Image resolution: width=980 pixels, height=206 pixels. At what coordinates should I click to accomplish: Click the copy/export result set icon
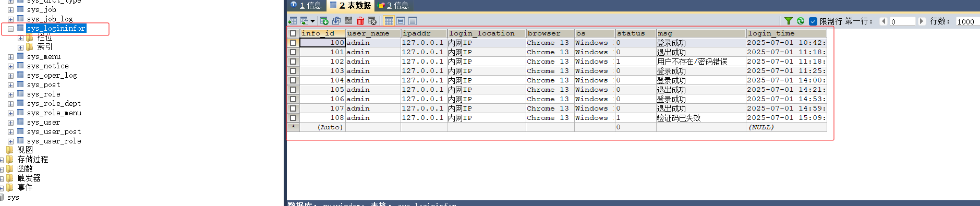click(304, 21)
